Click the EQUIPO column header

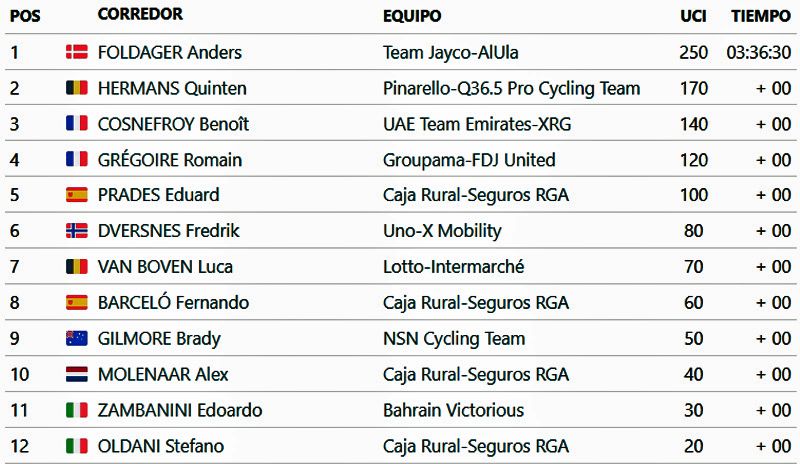[412, 16]
